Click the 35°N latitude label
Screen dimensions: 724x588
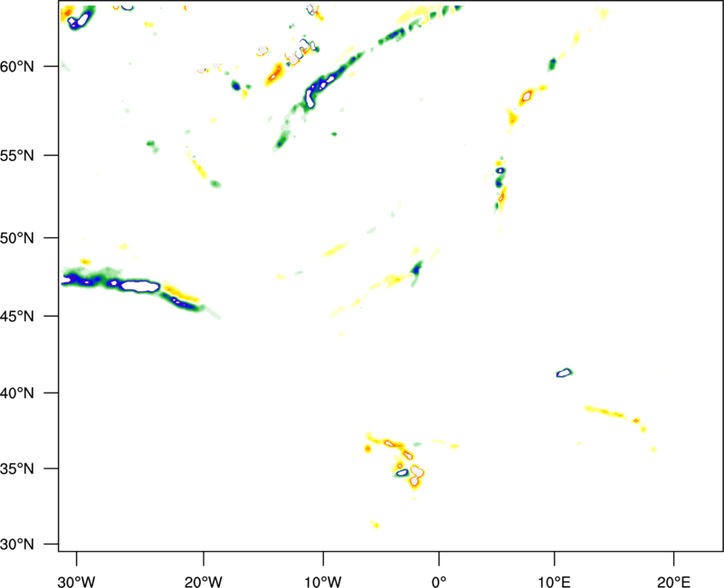(x=17, y=469)
